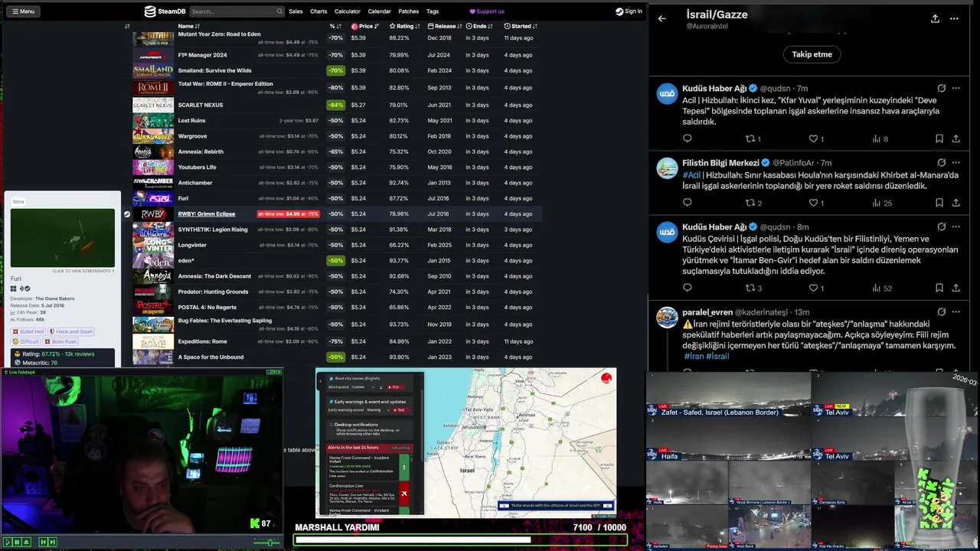Click the Steam icon beside RWBY row

(x=127, y=214)
